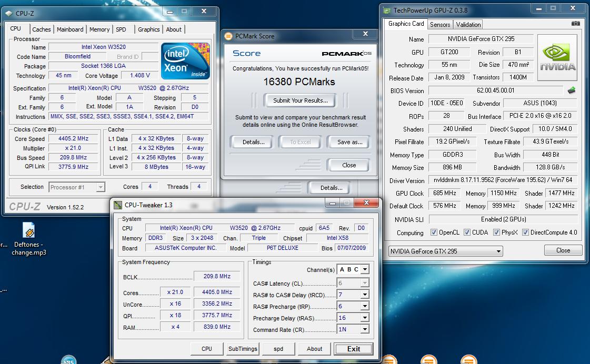Click the Details... button in PCMark Score dialog
Viewport: 590px width, 364px height.
253,142
